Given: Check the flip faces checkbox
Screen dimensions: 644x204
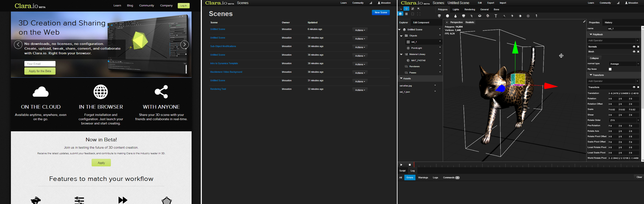Looking at the screenshot, I should 610,69.
